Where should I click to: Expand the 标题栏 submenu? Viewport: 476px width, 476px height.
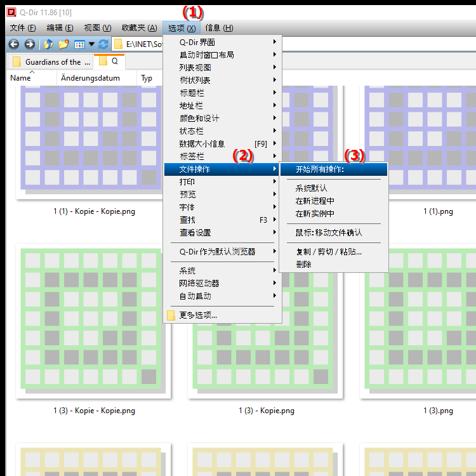point(222,93)
